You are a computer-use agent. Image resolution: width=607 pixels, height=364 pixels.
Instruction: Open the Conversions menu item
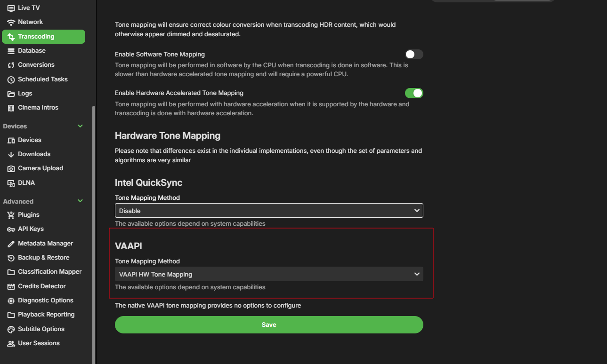click(36, 65)
